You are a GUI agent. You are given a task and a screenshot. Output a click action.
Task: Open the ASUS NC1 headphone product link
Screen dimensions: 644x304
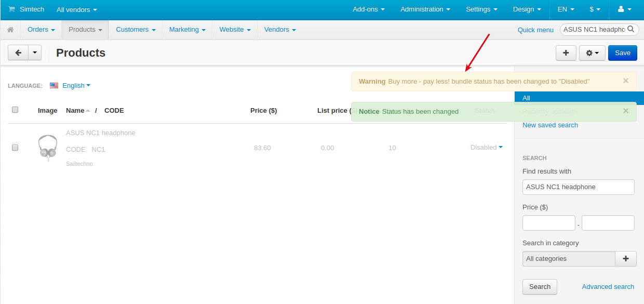[101, 133]
